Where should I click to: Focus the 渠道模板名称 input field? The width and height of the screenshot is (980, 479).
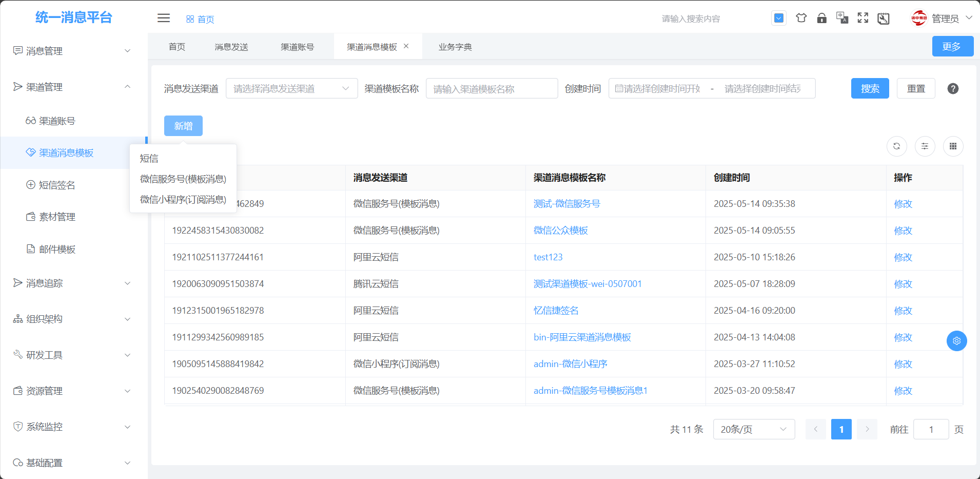click(492, 88)
